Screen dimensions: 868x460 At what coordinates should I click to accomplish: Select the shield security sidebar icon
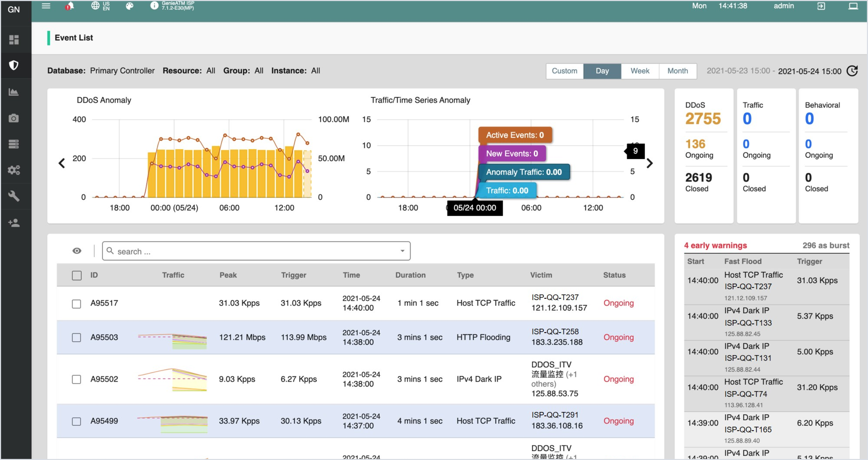click(x=14, y=65)
